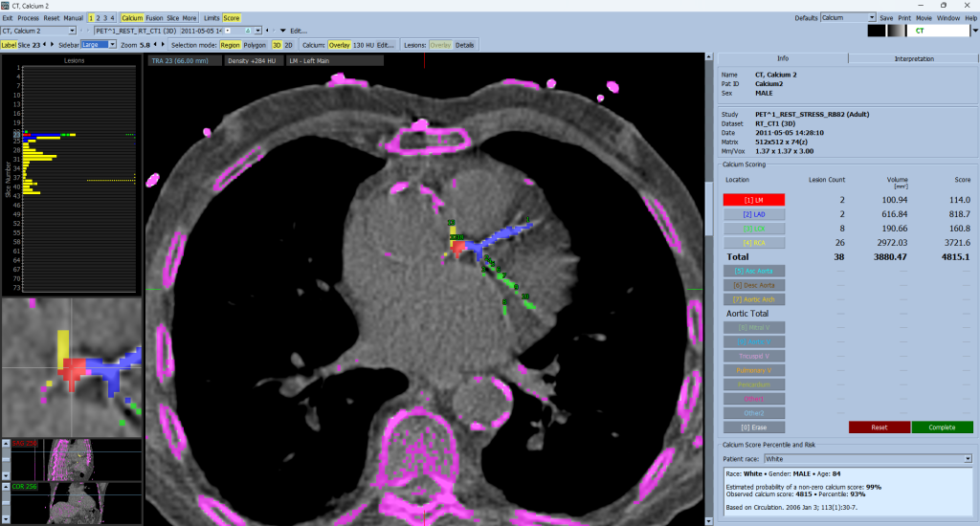Click Exit in the menu bar
980x526 pixels.
[8, 18]
